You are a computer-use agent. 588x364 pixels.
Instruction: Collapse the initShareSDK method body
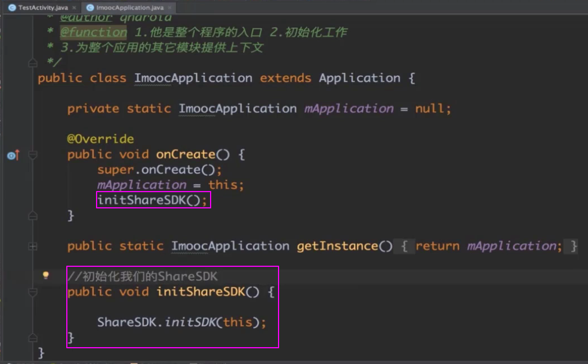(33, 292)
